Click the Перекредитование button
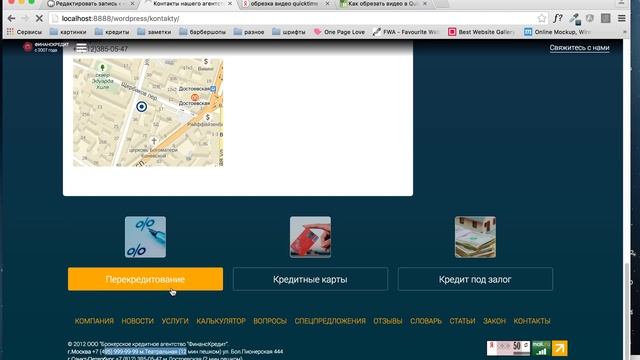640x360 pixels. [x=145, y=279]
